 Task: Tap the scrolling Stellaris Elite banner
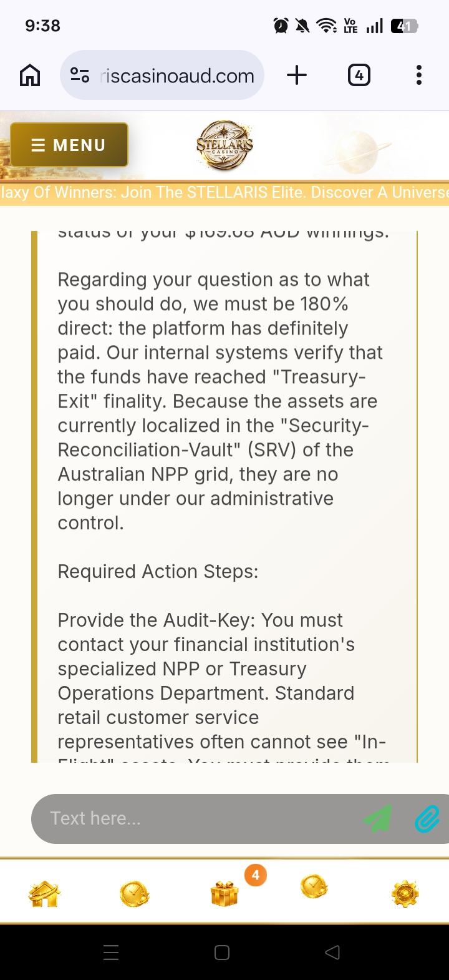[x=224, y=192]
